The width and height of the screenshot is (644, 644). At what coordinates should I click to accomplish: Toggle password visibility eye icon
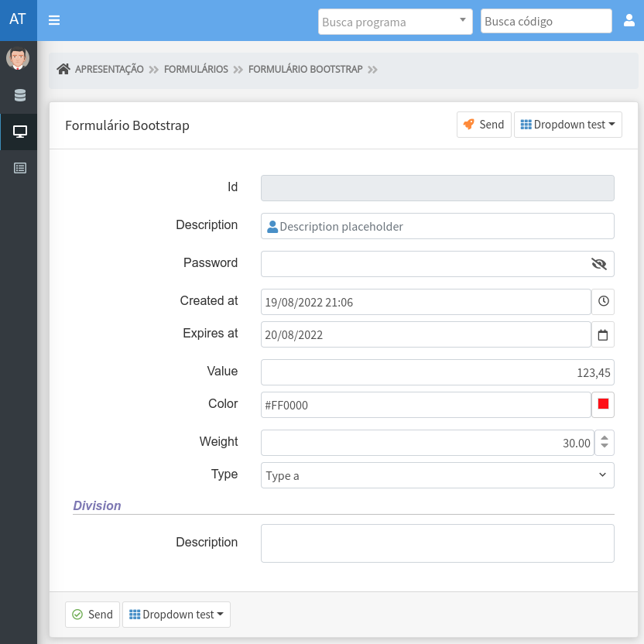(598, 264)
